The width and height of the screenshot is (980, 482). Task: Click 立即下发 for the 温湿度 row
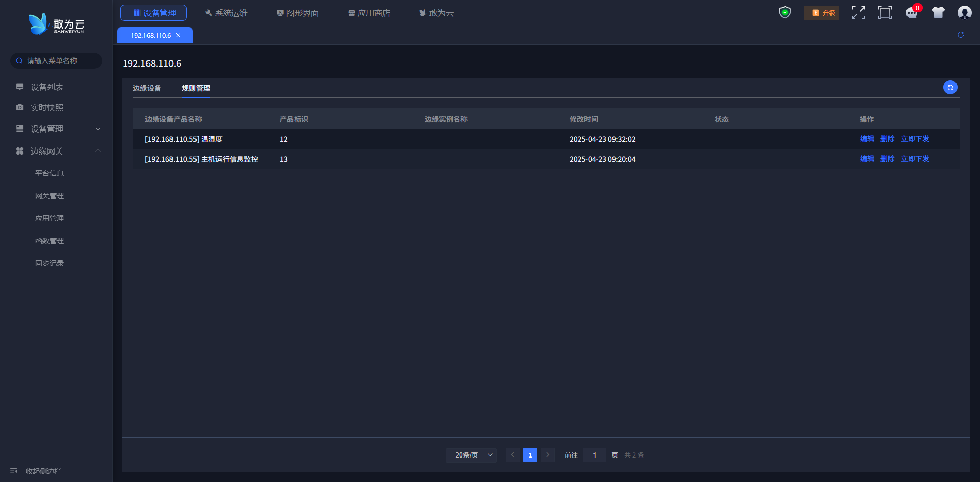[x=915, y=139]
